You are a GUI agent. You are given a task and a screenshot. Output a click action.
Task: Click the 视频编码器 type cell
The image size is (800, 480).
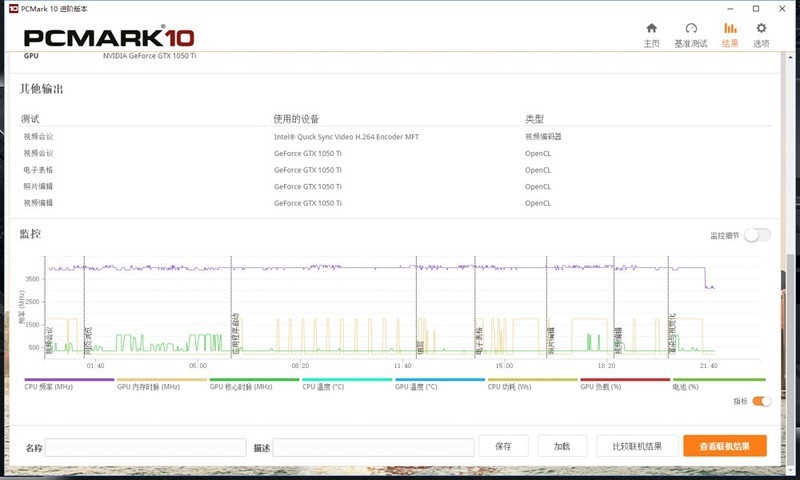(543, 137)
